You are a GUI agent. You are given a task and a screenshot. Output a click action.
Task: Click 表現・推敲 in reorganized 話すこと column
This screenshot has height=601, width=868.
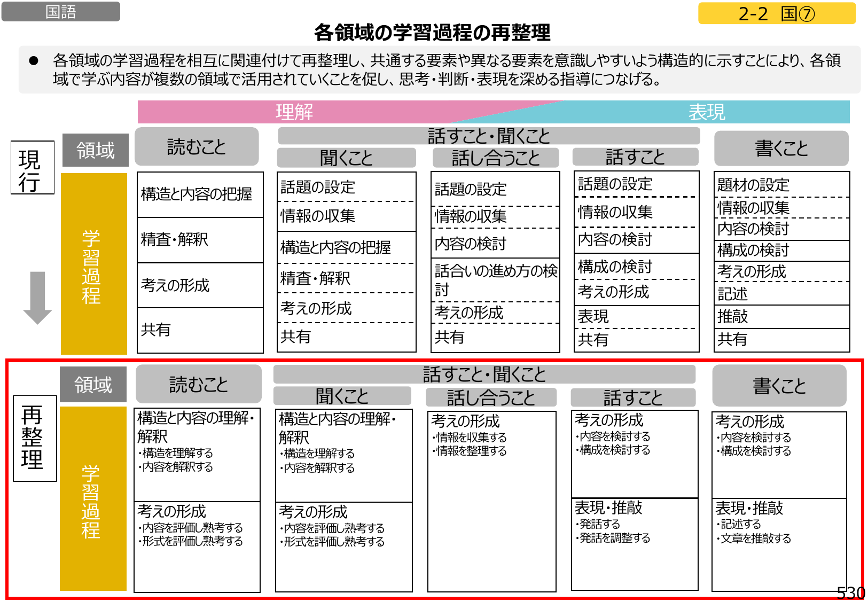[x=608, y=508]
